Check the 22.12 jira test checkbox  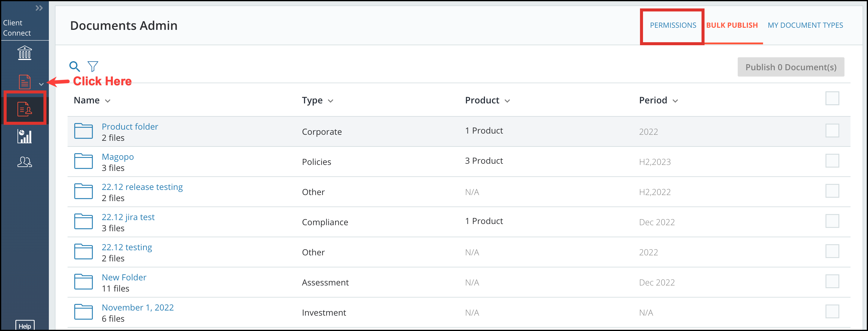click(832, 221)
